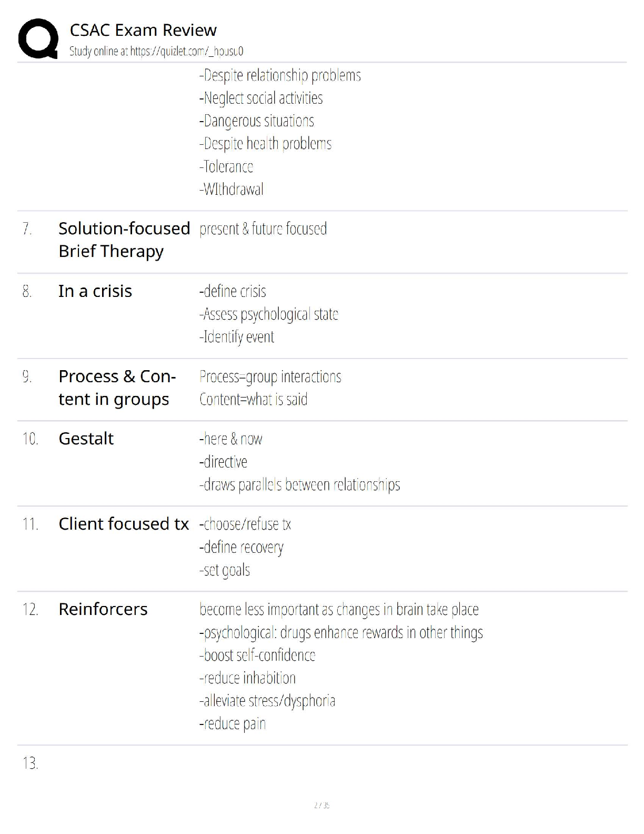
Task: Click the Gestalt term heading
Action: 86,439
